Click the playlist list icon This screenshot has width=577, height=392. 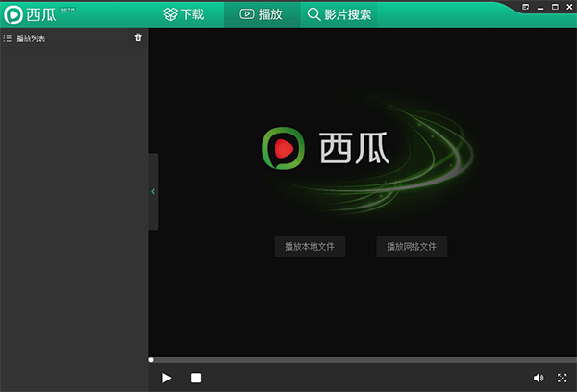coord(8,38)
